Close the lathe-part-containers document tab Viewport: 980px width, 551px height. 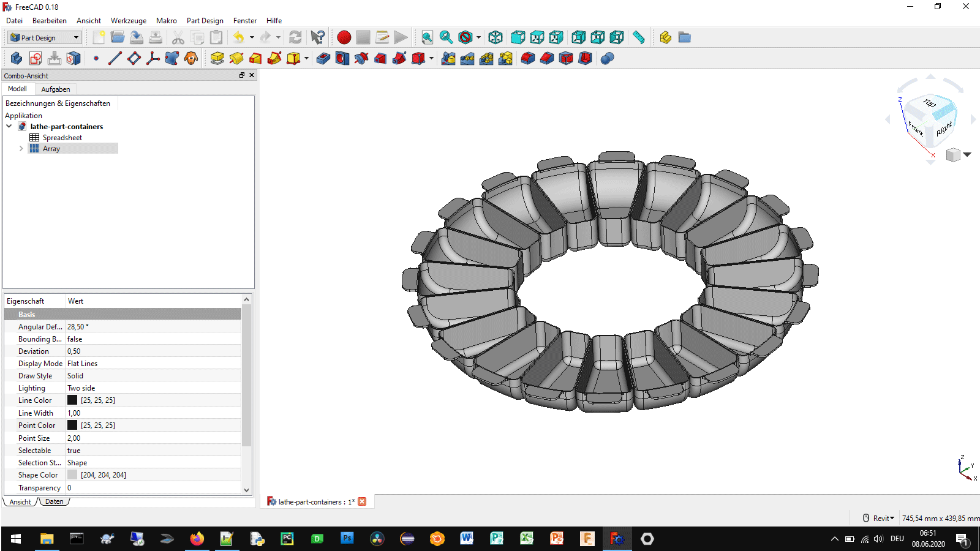(x=362, y=501)
